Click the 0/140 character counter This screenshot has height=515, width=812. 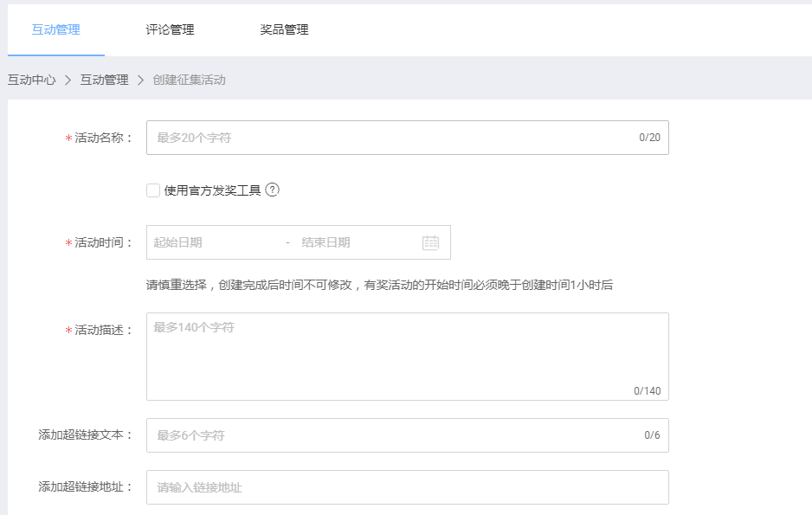[x=647, y=391]
